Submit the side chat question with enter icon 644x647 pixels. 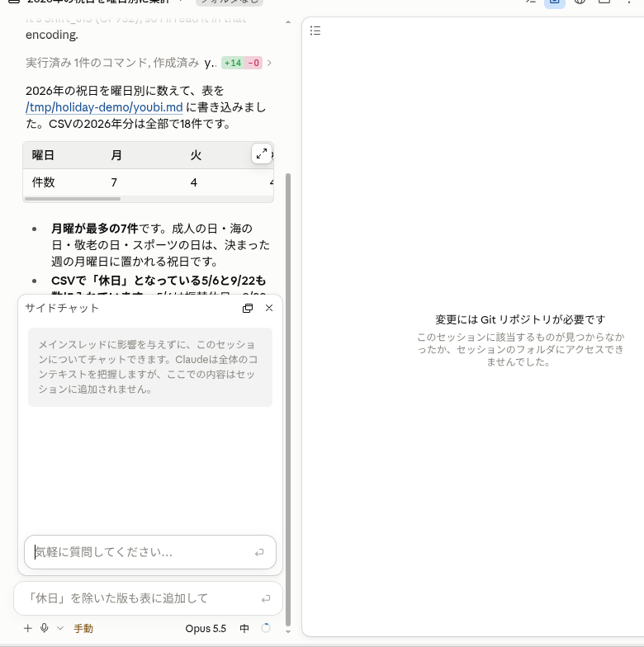[259, 553]
